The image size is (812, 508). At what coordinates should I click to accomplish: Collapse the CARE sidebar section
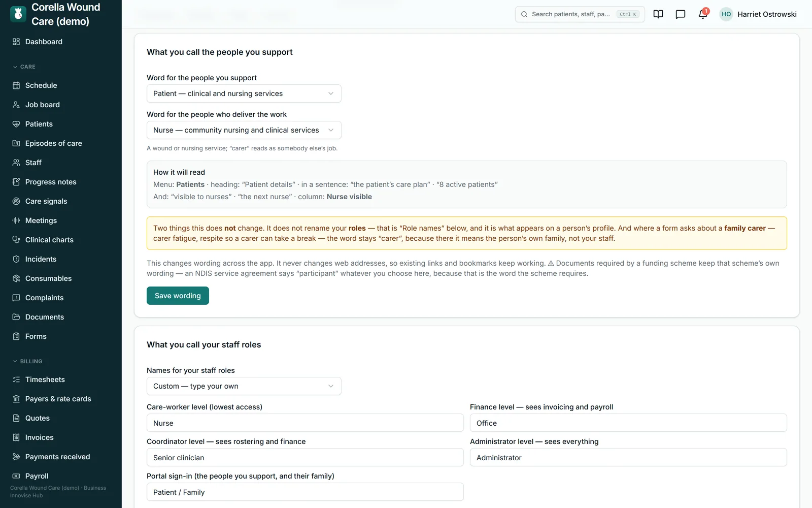point(24,67)
